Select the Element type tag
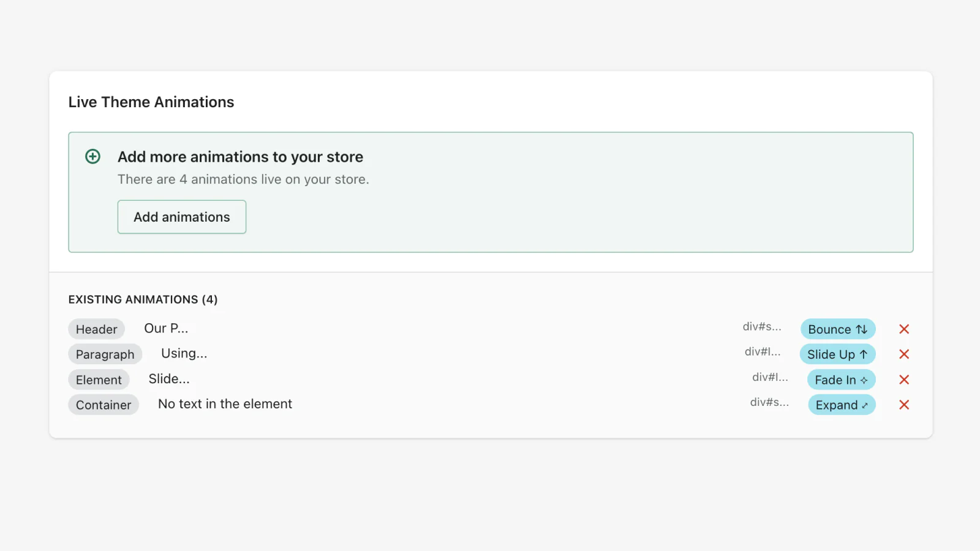The height and width of the screenshot is (551, 980). (99, 380)
